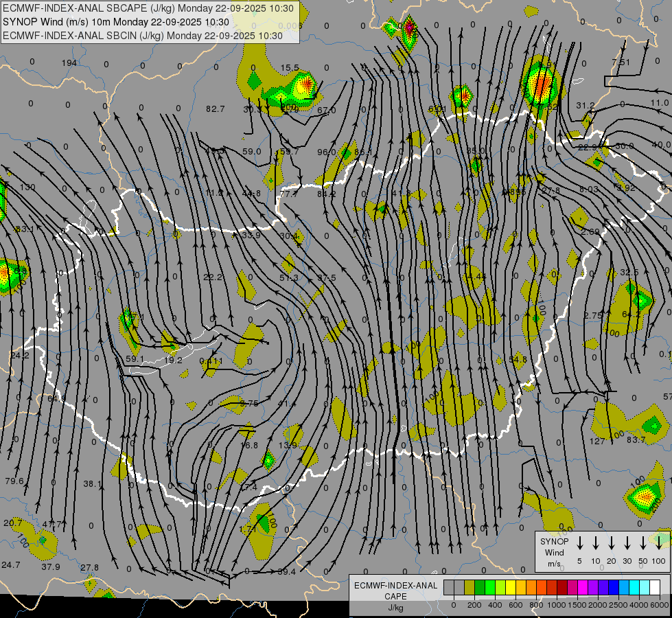
Task: Click the 'SYNOP Wind m/s' legend title
Action: [554, 552]
